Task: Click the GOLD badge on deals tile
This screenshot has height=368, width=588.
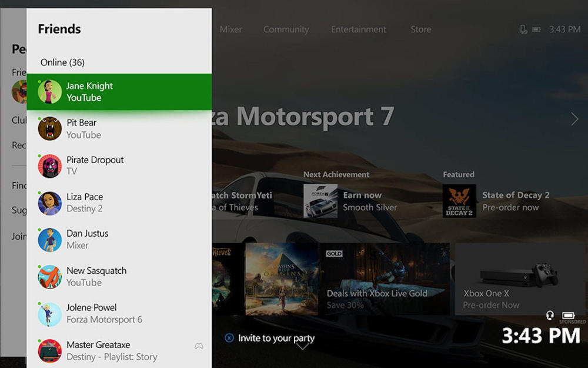Action: tap(334, 253)
